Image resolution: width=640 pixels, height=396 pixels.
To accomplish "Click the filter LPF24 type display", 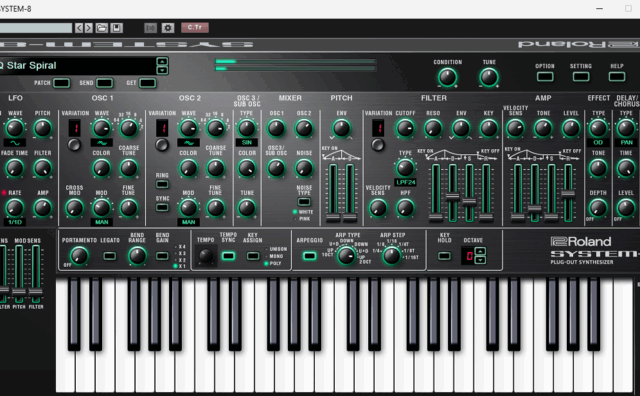I will click(x=405, y=182).
